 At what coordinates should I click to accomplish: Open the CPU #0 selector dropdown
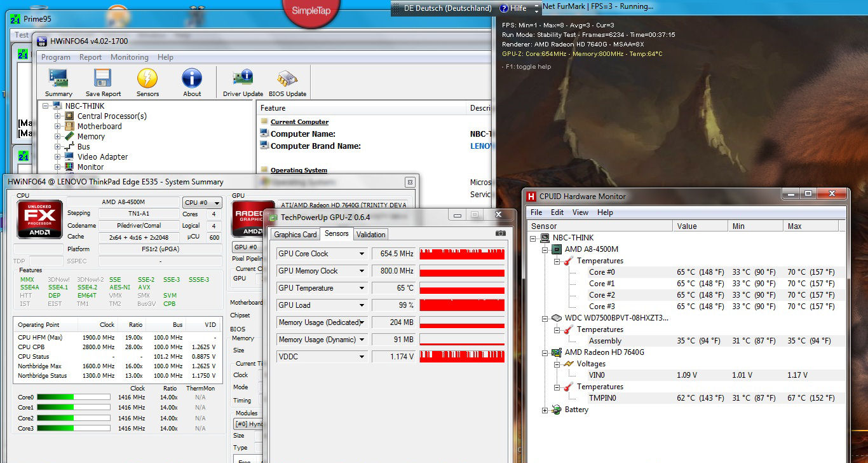pyautogui.click(x=203, y=203)
